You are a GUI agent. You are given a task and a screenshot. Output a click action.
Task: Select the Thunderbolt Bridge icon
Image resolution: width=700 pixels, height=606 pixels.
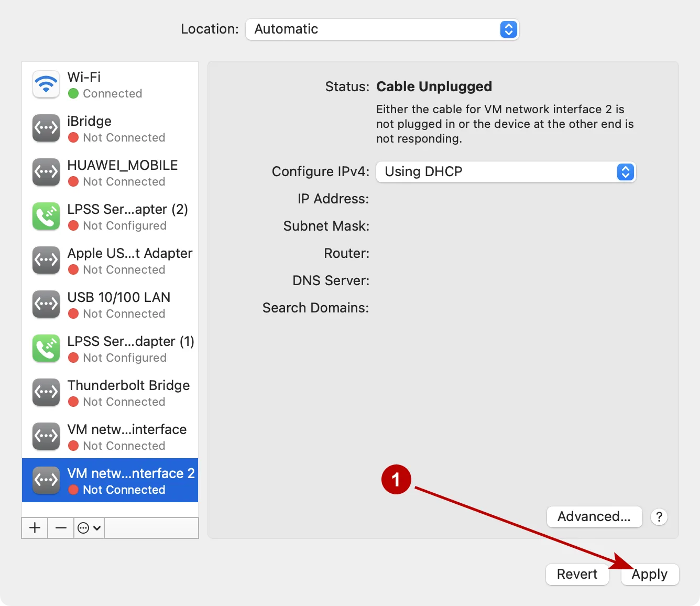[46, 392]
